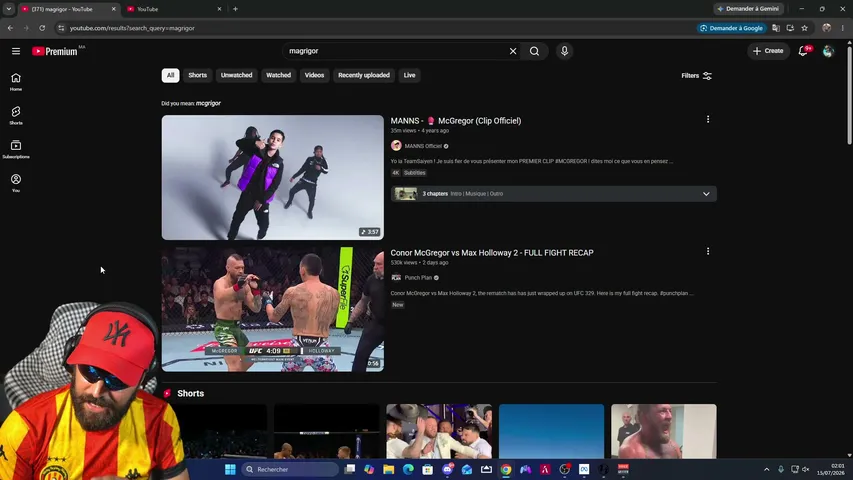Image resolution: width=853 pixels, height=480 pixels.
Task: Open Microsoft Edge from the taskbar
Action: click(408, 469)
